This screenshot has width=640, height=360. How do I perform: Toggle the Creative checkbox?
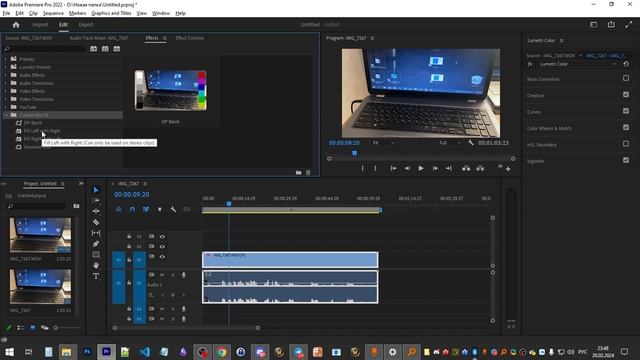point(626,95)
